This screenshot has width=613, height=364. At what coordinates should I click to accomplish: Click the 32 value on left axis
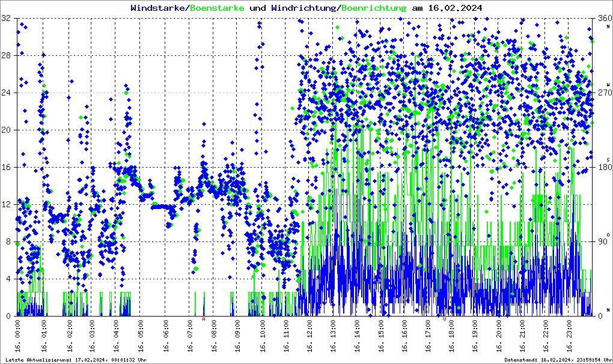click(x=6, y=19)
